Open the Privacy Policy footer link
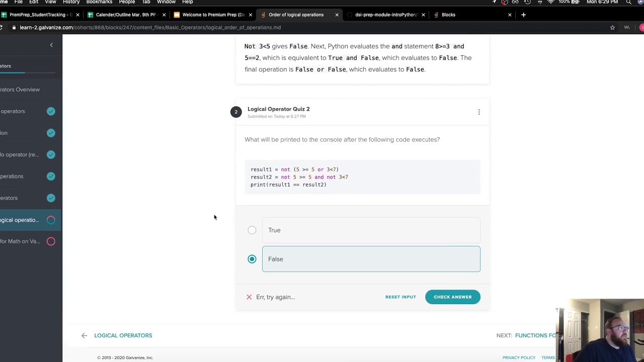 [x=519, y=357]
